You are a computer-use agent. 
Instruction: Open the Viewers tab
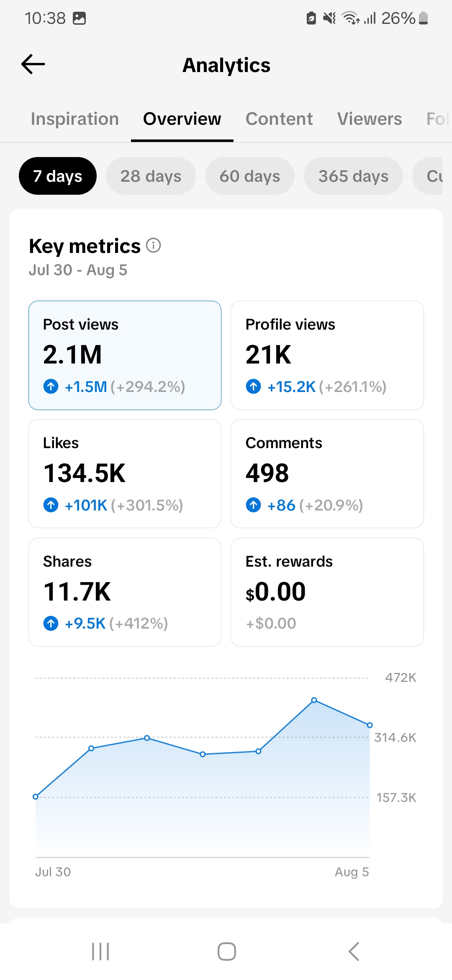click(370, 119)
